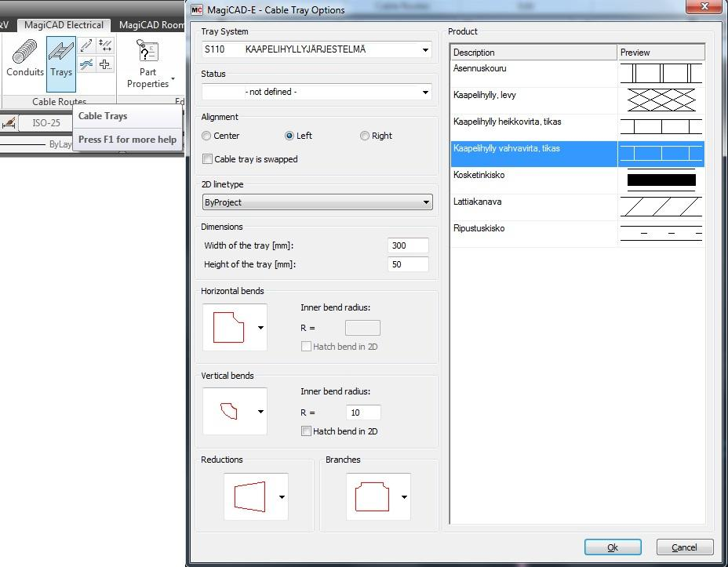The height and width of the screenshot is (567, 728).
Task: Click the Preview column header
Action: pos(661,53)
